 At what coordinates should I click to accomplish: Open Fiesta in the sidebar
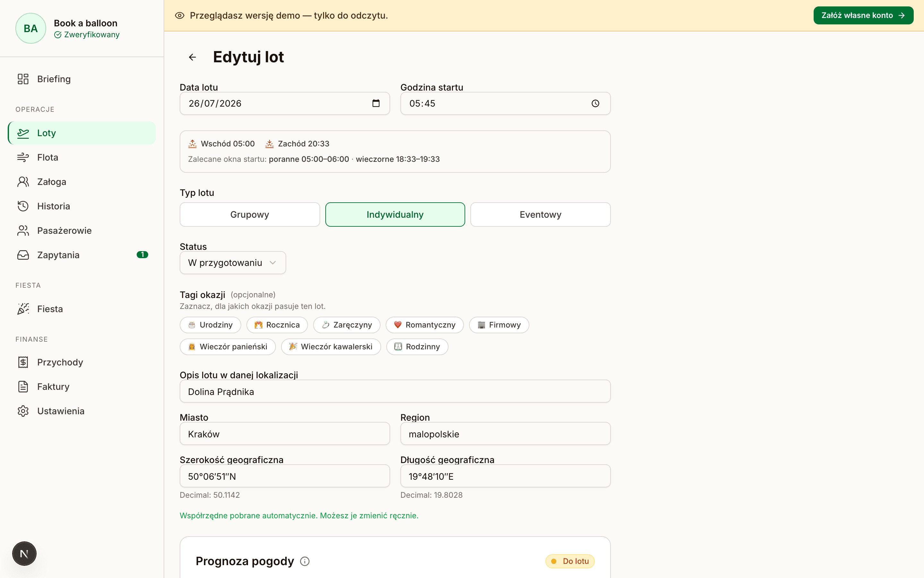click(82, 309)
